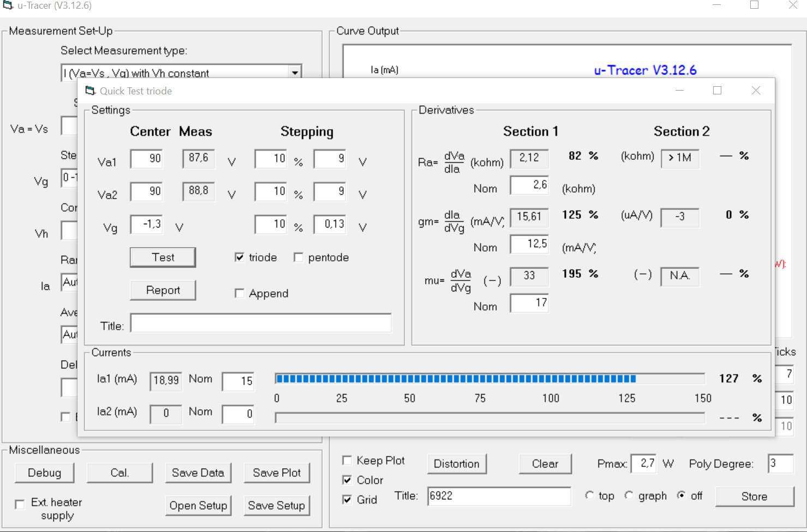
Task: Click the Vg Center value field
Action: [146, 224]
